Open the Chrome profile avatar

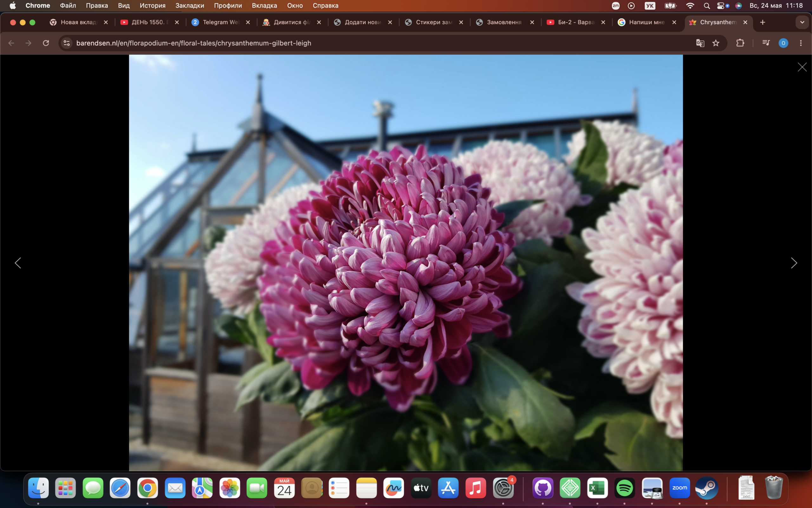pos(783,43)
